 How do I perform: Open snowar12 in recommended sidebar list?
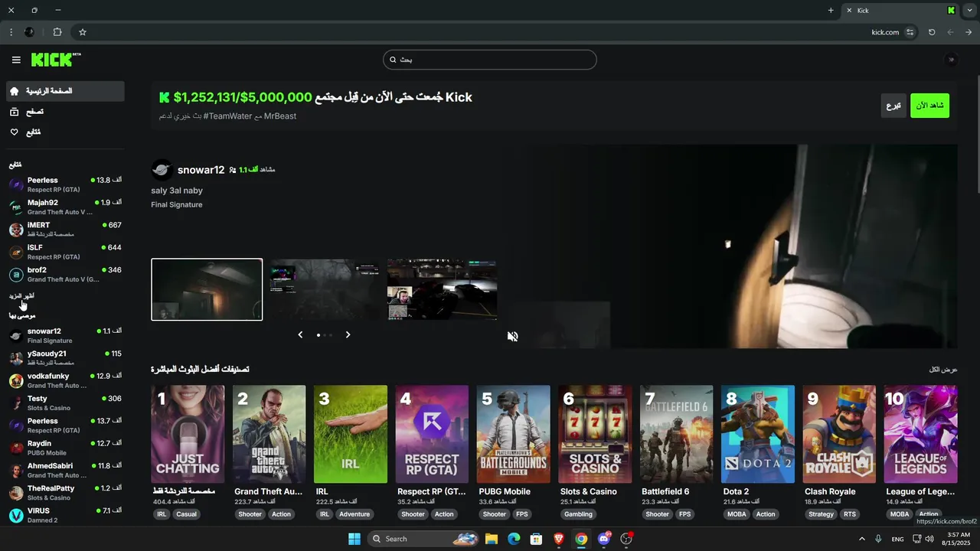point(65,335)
